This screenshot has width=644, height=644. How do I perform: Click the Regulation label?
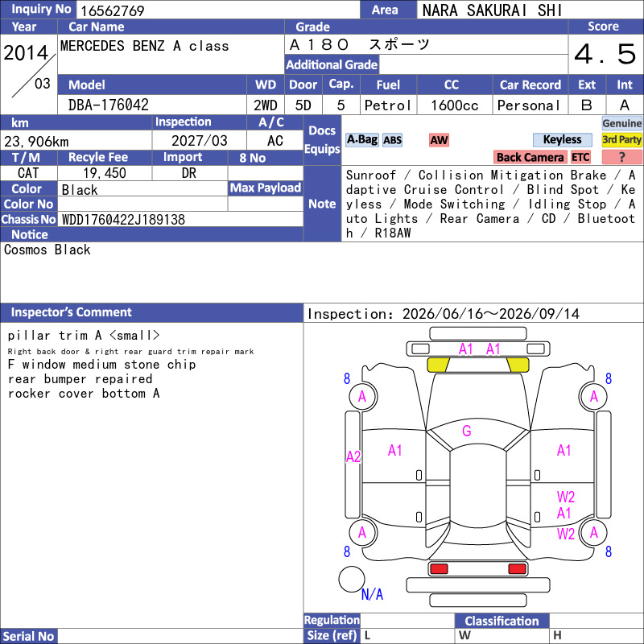pyautogui.click(x=332, y=620)
